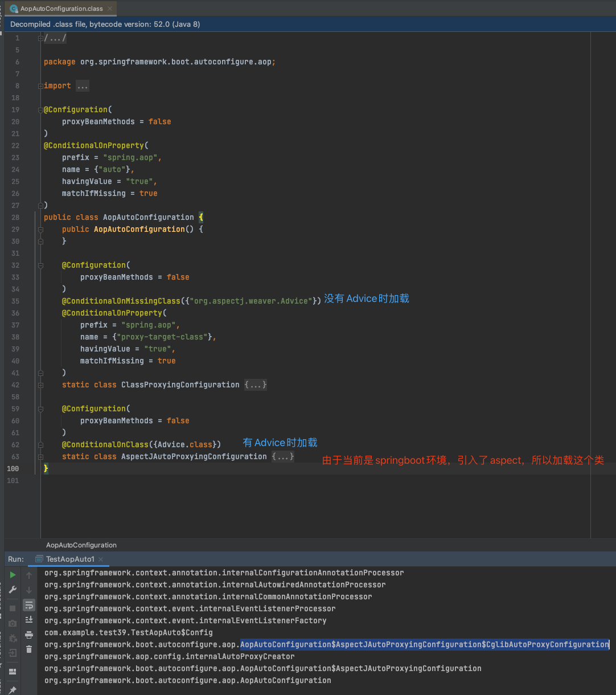Collapse the @Configuration annotation at line 19

pyautogui.click(x=40, y=110)
